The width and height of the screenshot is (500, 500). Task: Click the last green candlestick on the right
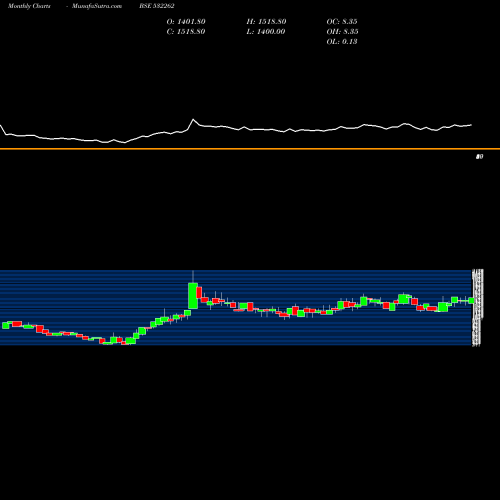tap(471, 301)
